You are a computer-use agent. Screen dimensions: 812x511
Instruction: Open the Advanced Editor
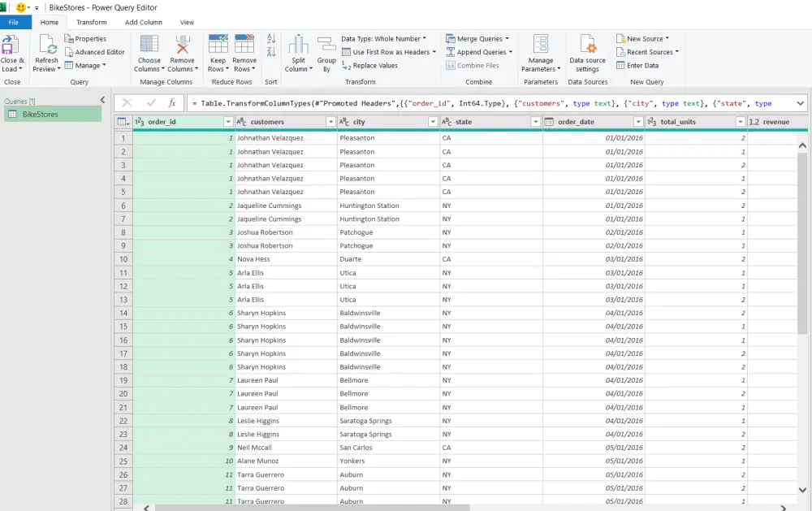click(94, 52)
